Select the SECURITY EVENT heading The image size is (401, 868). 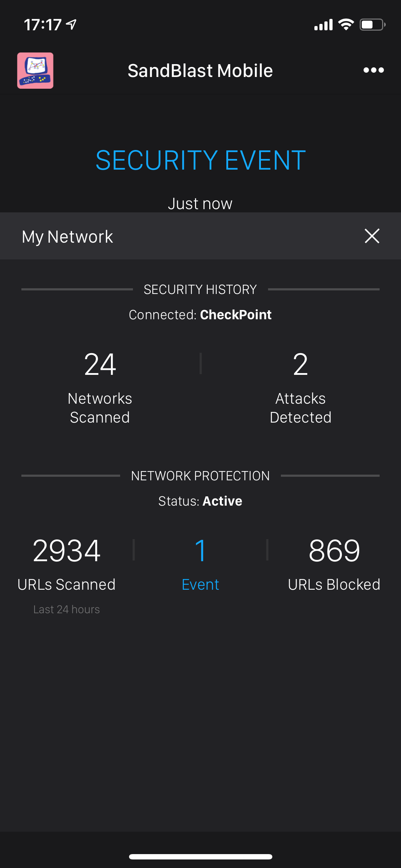(200, 160)
